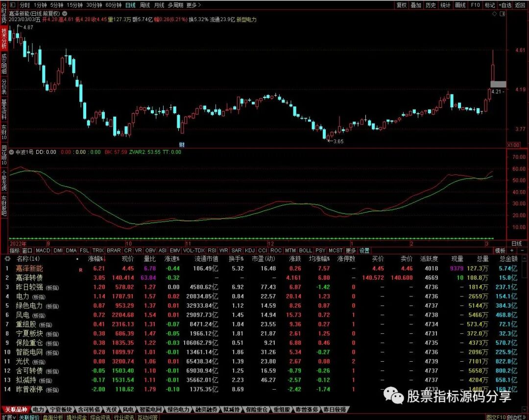Expand 更多 periods at the top
Image resolution: width=529 pixels, height=420 pixels.
[193, 5]
